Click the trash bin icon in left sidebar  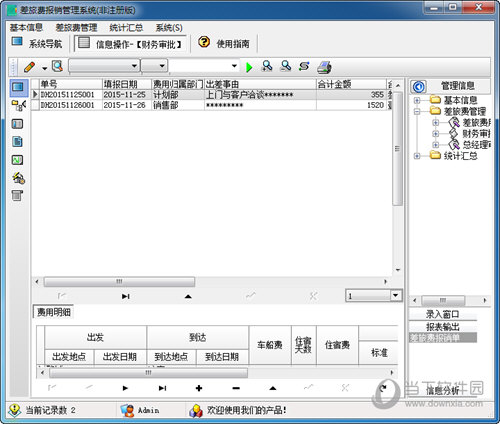tap(17, 195)
